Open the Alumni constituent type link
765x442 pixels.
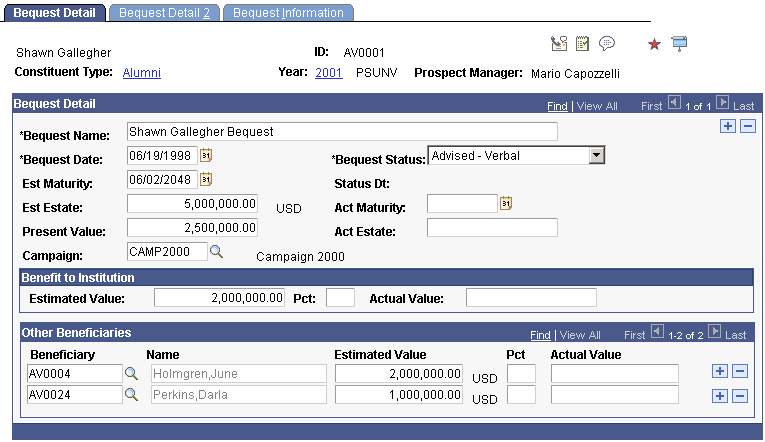[141, 73]
